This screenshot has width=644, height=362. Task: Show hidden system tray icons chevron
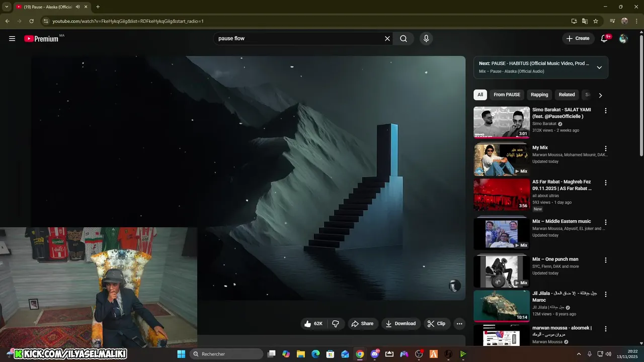579,354
